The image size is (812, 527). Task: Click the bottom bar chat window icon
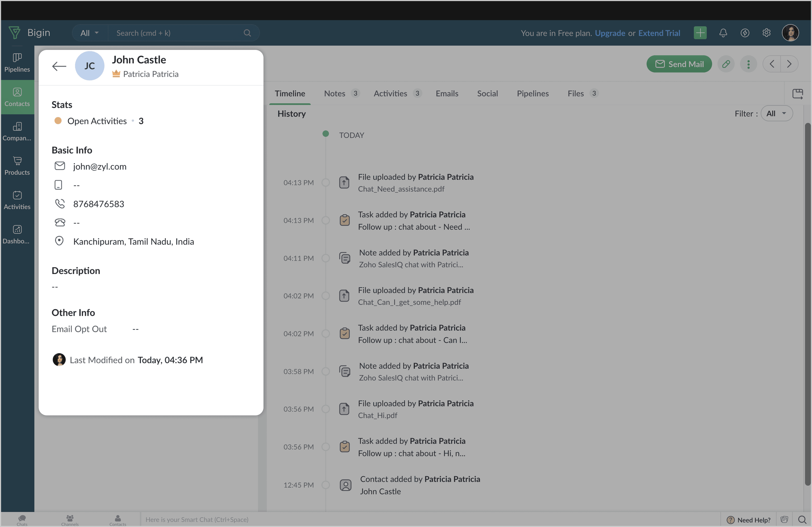784,520
